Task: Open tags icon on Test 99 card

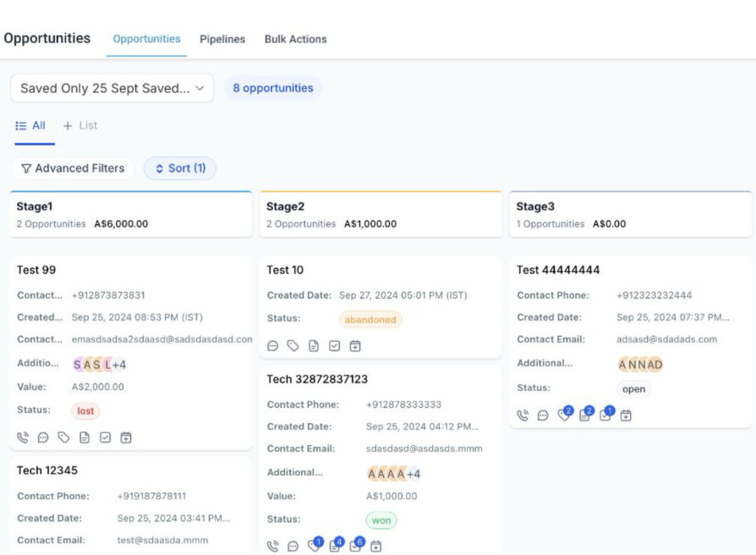Action: coord(63,437)
